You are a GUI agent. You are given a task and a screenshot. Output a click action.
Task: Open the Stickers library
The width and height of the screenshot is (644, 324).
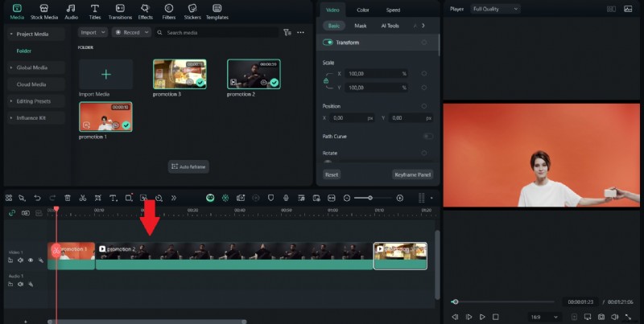pyautogui.click(x=192, y=10)
